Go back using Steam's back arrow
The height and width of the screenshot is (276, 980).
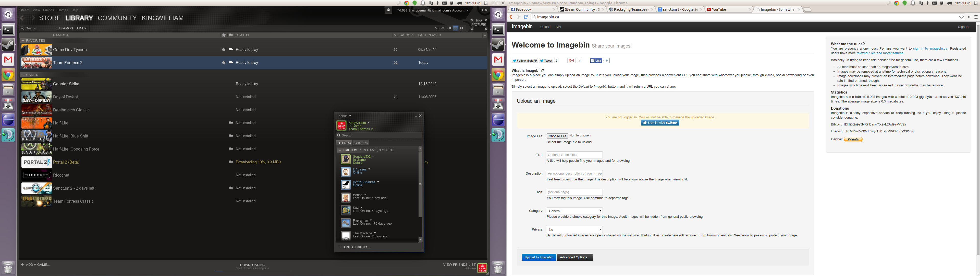(x=23, y=18)
